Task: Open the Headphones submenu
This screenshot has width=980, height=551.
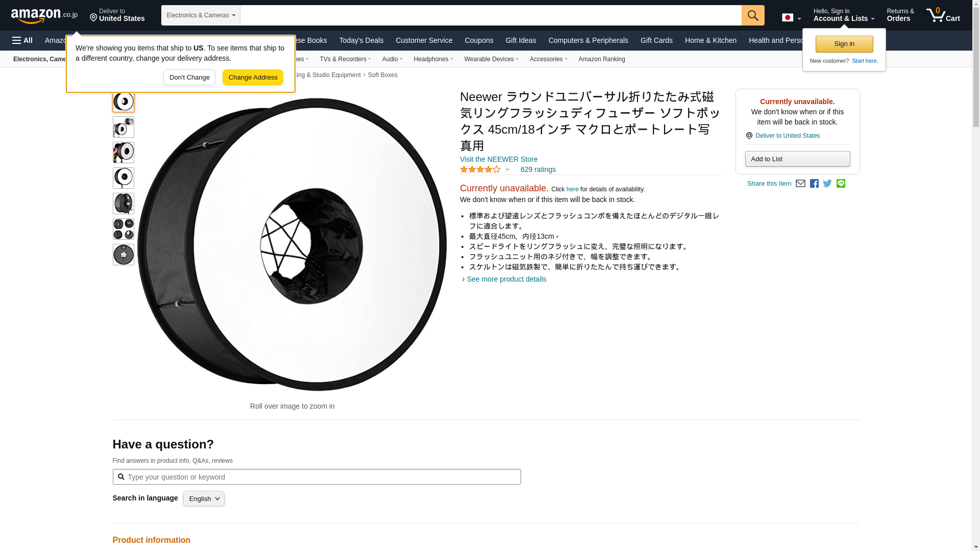Action: 433,59
